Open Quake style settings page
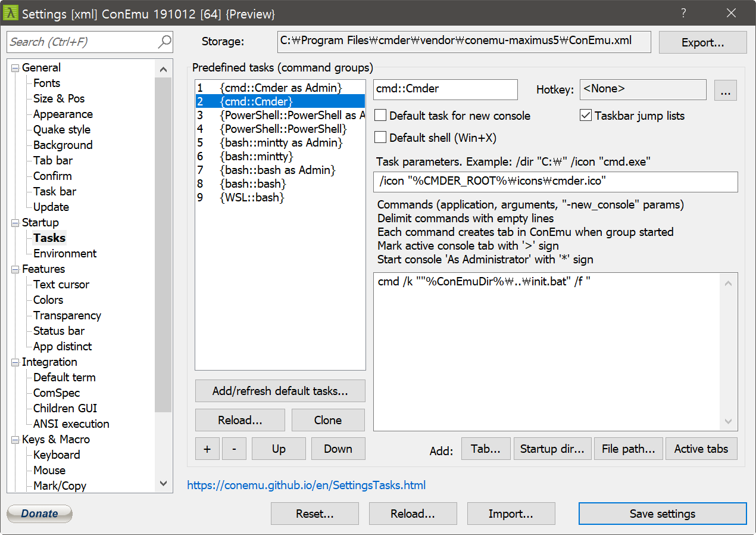 [x=62, y=129]
